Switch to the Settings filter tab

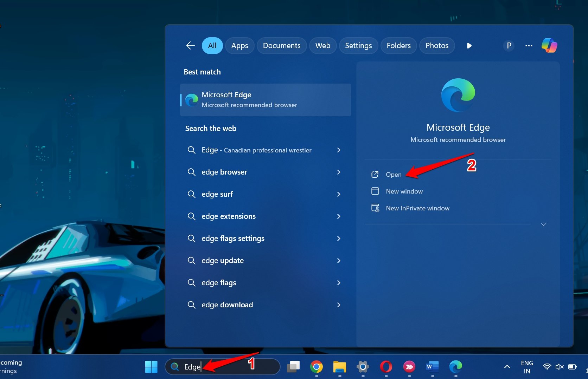click(358, 46)
